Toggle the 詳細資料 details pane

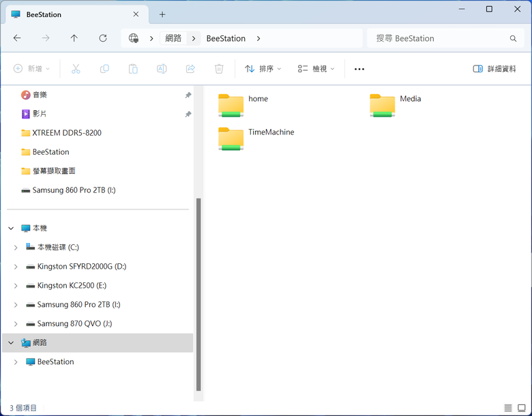tap(494, 69)
